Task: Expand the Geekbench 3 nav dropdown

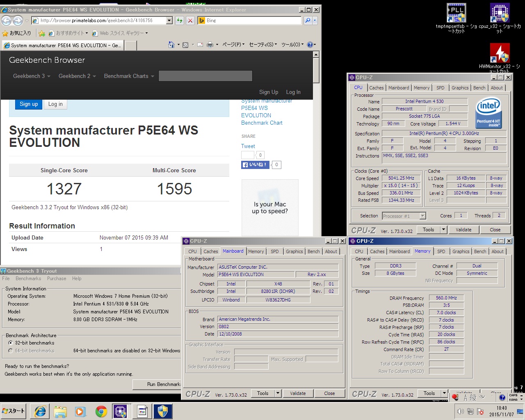Action: coord(32,76)
